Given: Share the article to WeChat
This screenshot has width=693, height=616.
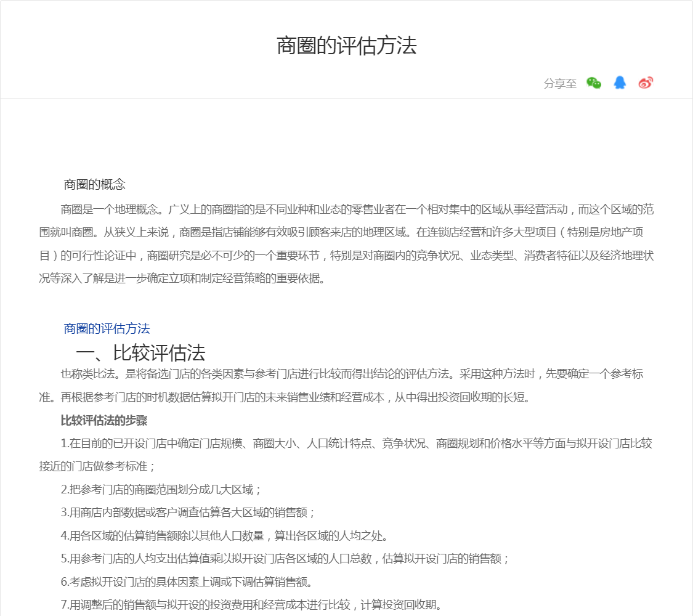Looking at the screenshot, I should click(x=594, y=83).
